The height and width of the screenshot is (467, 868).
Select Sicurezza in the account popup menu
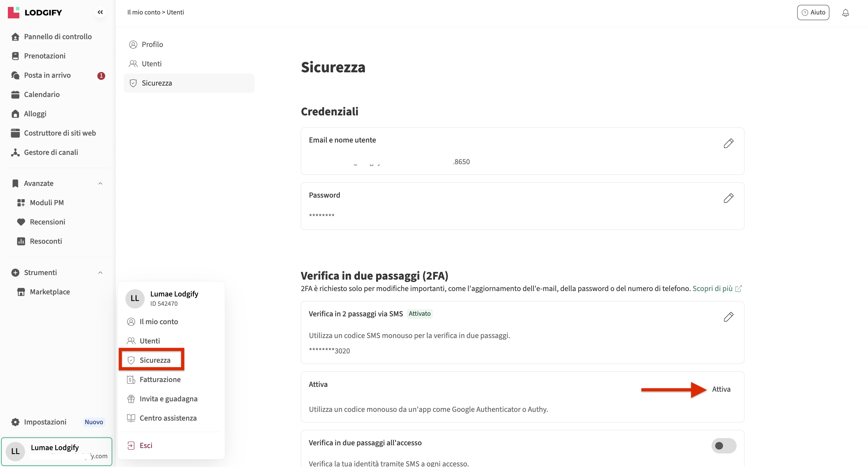[155, 360]
